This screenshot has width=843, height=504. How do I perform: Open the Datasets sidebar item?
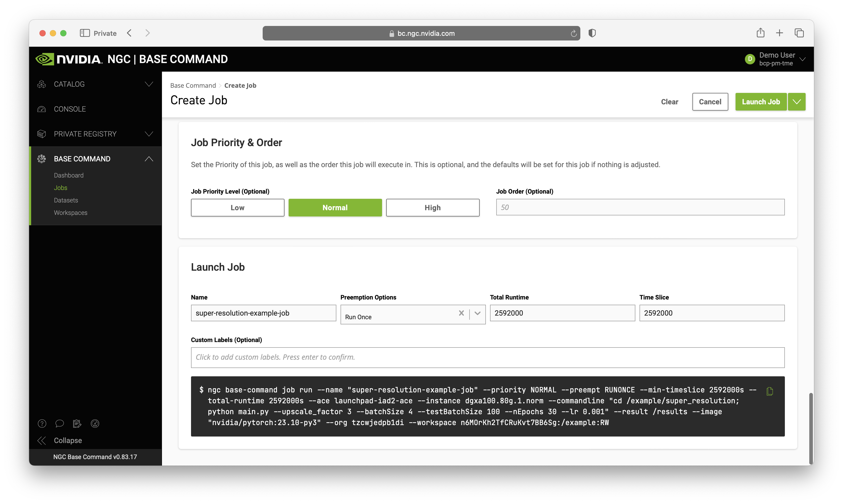(66, 200)
